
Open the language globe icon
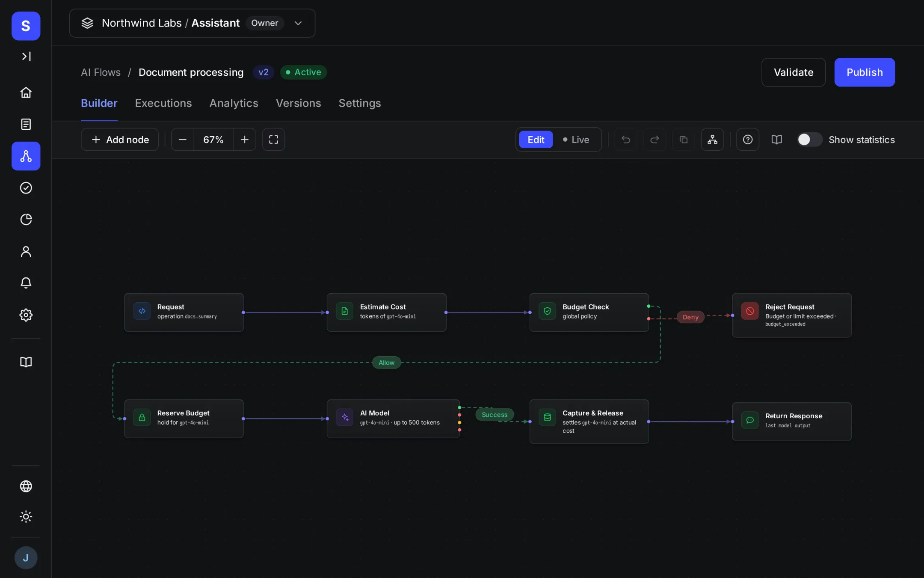26,486
